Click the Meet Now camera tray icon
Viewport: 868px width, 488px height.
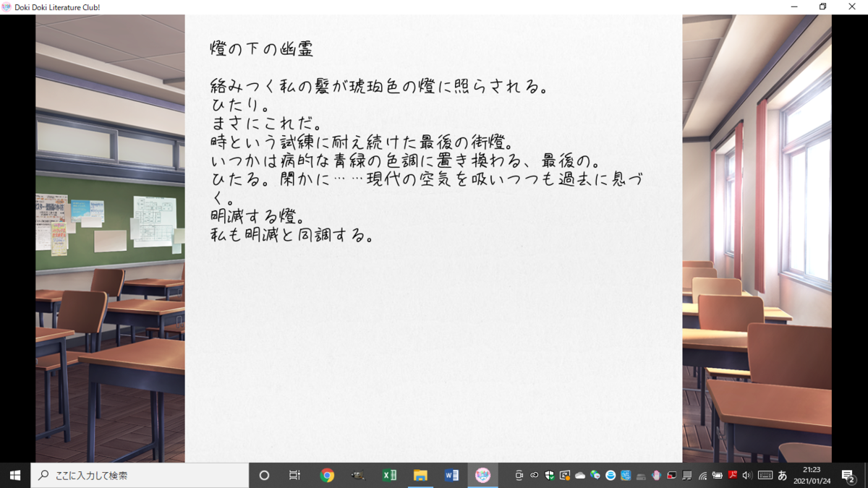519,475
